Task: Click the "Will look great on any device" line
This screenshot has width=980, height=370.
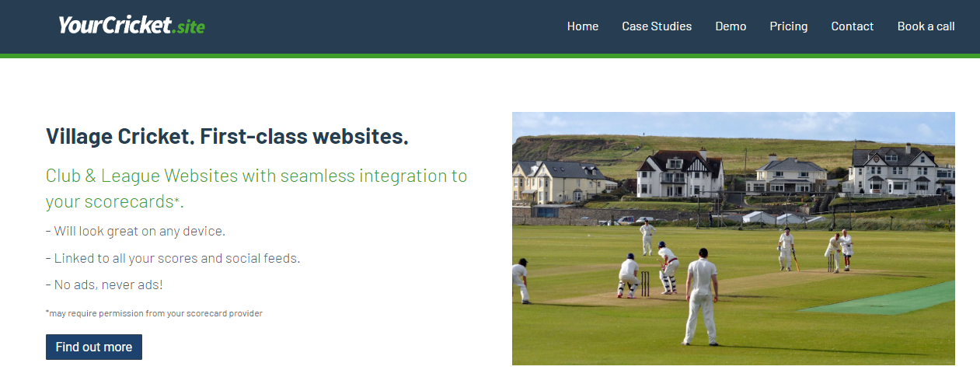Action: tap(135, 231)
